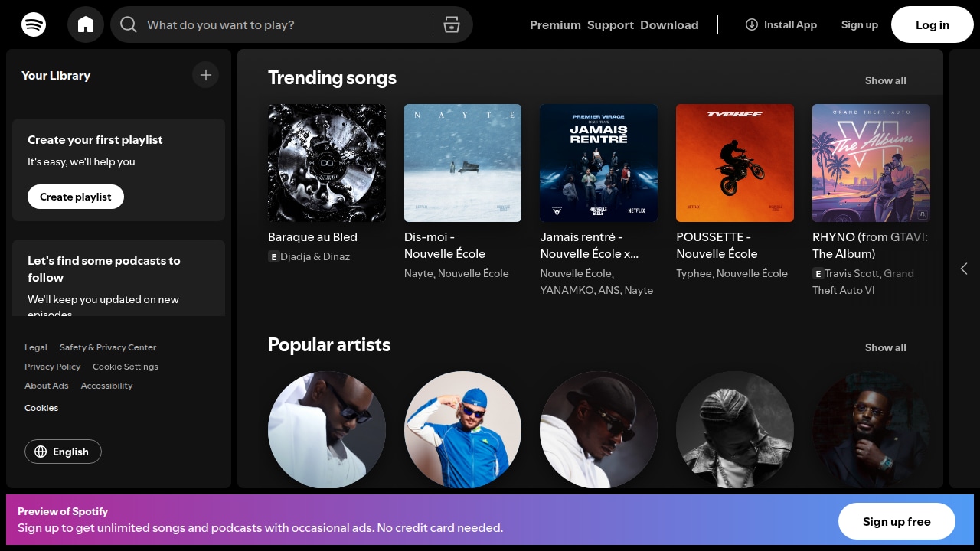Show all Trending songs
The width and height of the screenshot is (980, 551).
click(886, 80)
